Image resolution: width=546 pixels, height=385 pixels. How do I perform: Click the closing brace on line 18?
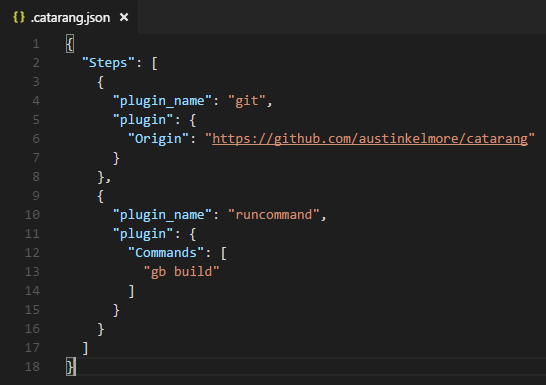pos(70,367)
